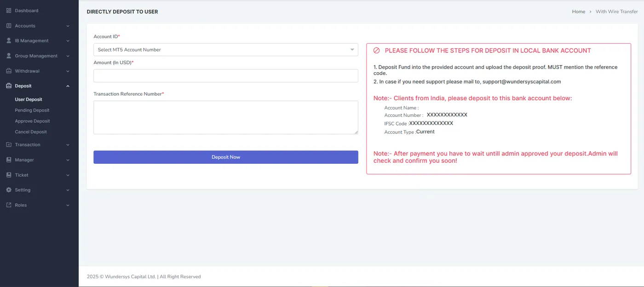Collapse the Deposit menu chevron
Screen dimensions: 644x287
click(68, 86)
